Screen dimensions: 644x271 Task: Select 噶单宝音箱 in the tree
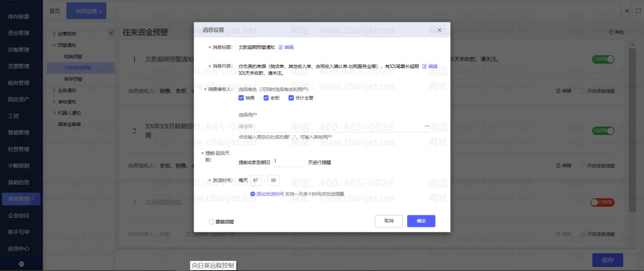(x=69, y=124)
